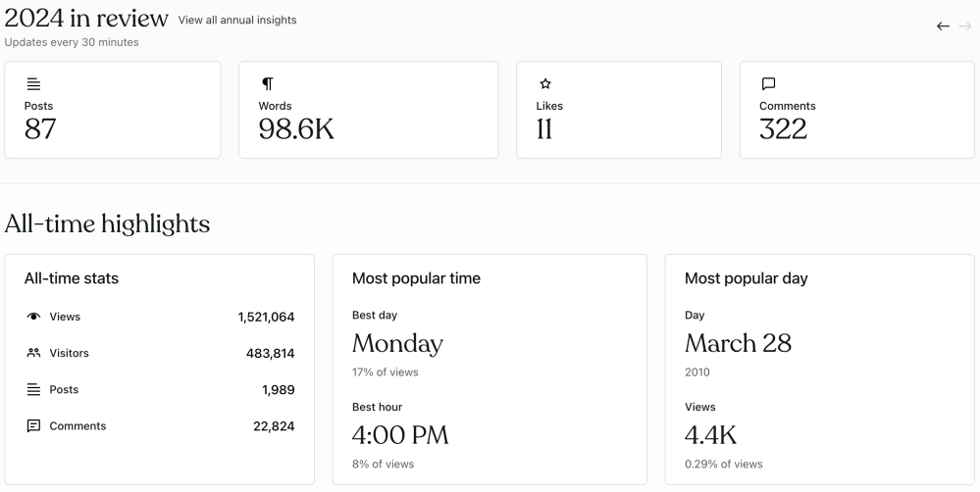Image resolution: width=980 pixels, height=492 pixels.
Task: Click the all-time Comments icon
Action: (x=33, y=425)
